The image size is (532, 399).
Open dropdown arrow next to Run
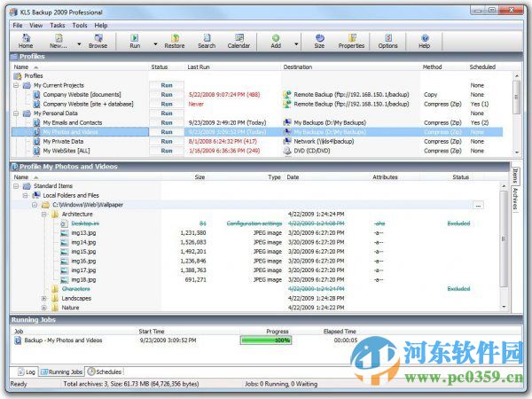155,44
